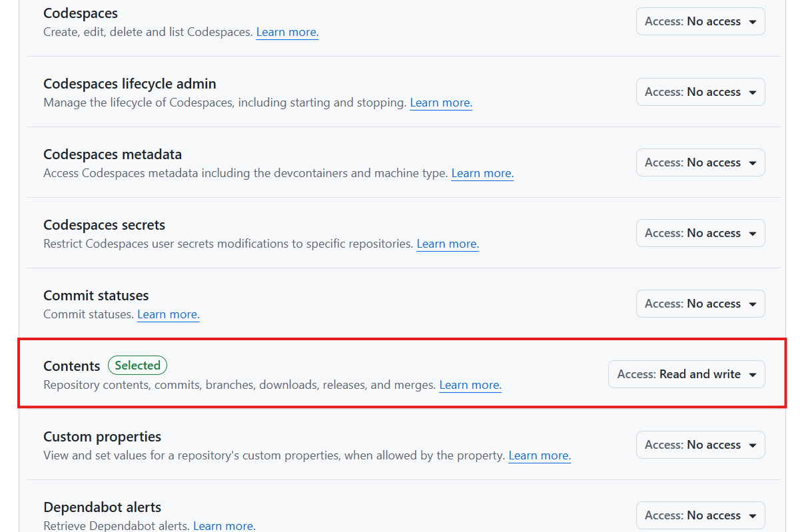Click the 'Manage the lifecycle of Codespaces' description
The height and width of the screenshot is (532, 810).
pos(225,103)
